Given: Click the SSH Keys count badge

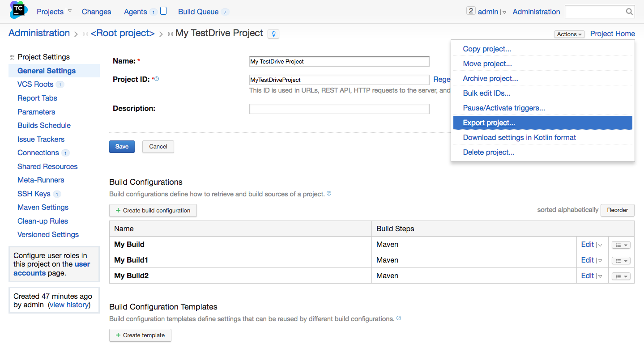Looking at the screenshot, I should click(x=57, y=194).
